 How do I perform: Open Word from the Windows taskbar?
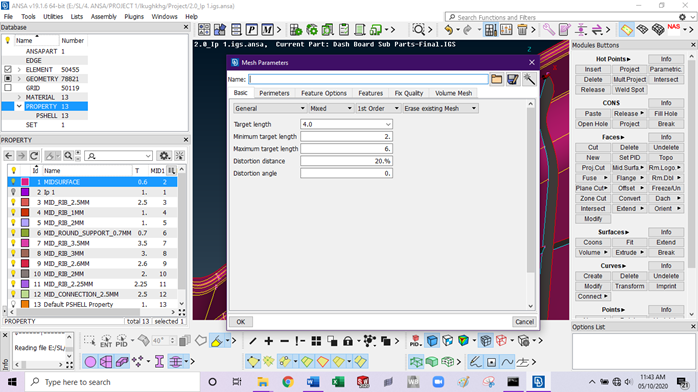pyautogui.click(x=313, y=382)
